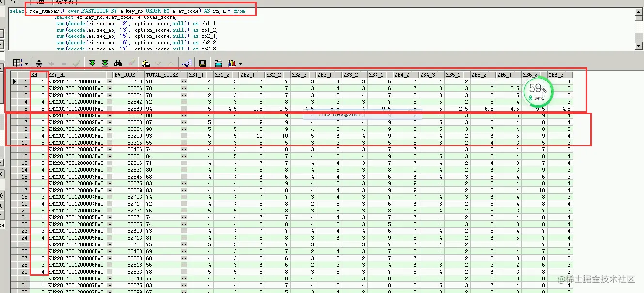Click the insert record plus icon
The width and height of the screenshot is (644, 293).
pos(51,63)
